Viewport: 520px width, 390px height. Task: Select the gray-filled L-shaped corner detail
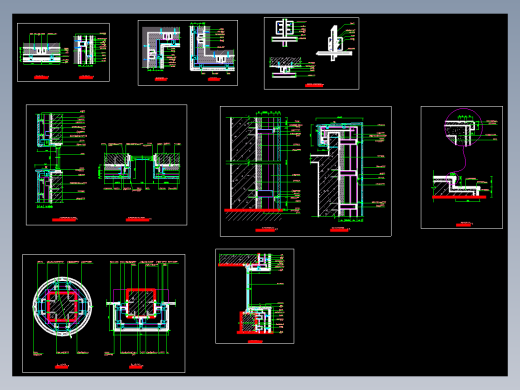pos(161,48)
